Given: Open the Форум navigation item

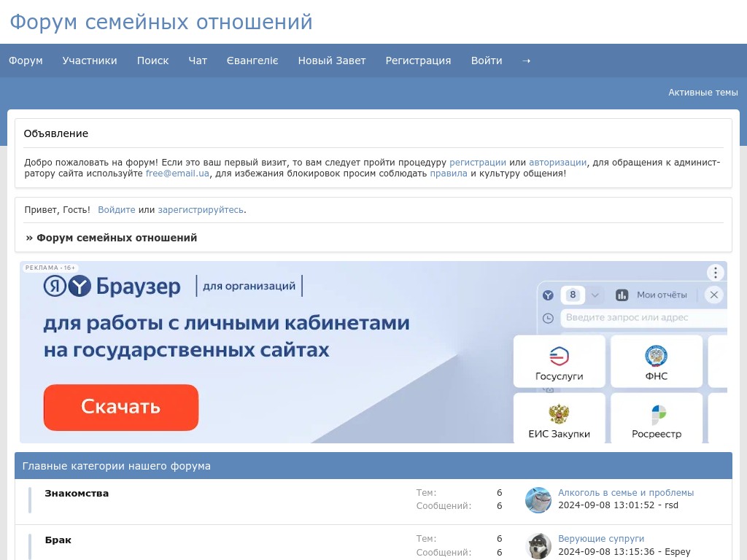Looking at the screenshot, I should (x=26, y=61).
